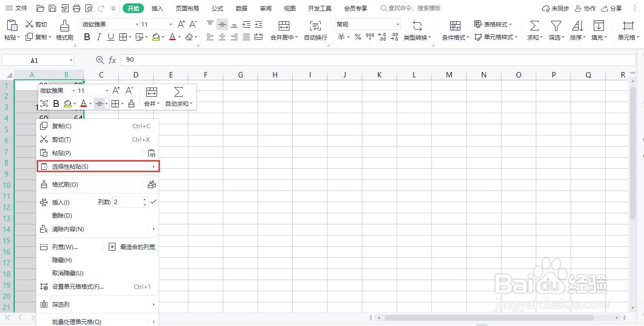
Task: Click the 未同步 sync status button
Action: [556, 8]
